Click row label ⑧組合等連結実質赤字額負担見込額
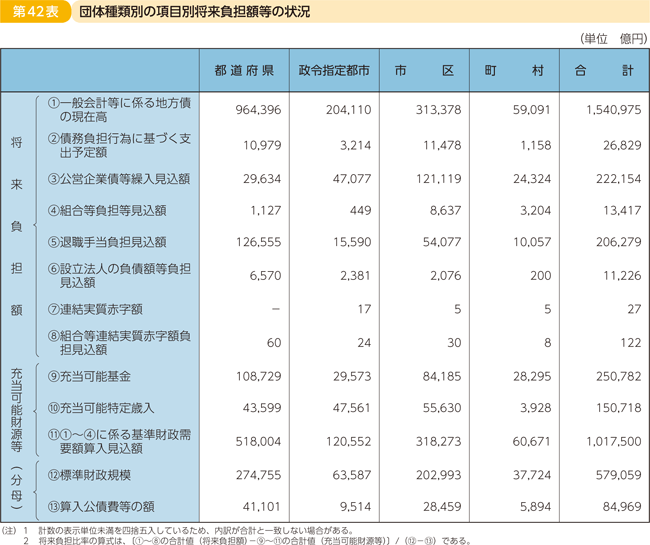 pyautogui.click(x=119, y=343)
